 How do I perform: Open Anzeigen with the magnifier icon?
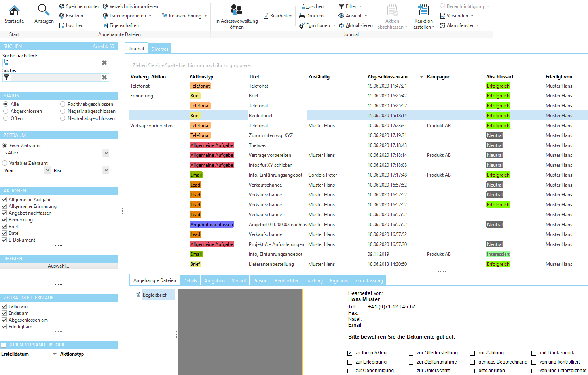[44, 10]
